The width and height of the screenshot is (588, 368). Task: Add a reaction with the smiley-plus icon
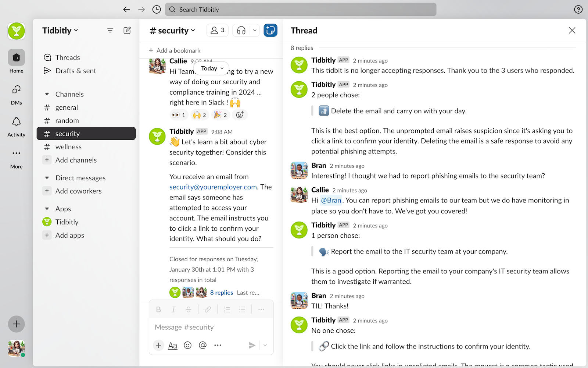click(240, 115)
